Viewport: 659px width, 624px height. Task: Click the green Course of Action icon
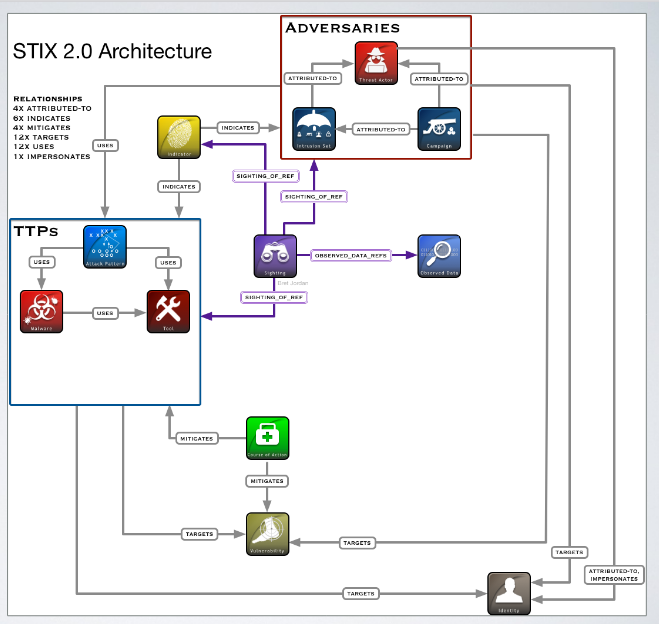[268, 438]
